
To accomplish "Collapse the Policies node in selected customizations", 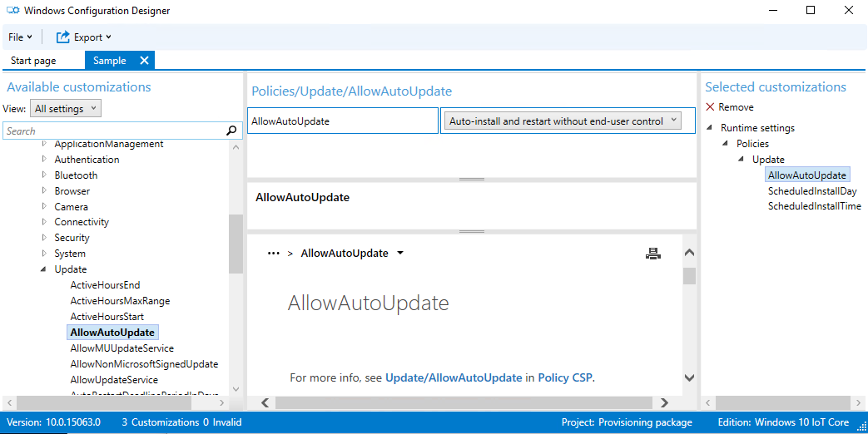I will 725,143.
